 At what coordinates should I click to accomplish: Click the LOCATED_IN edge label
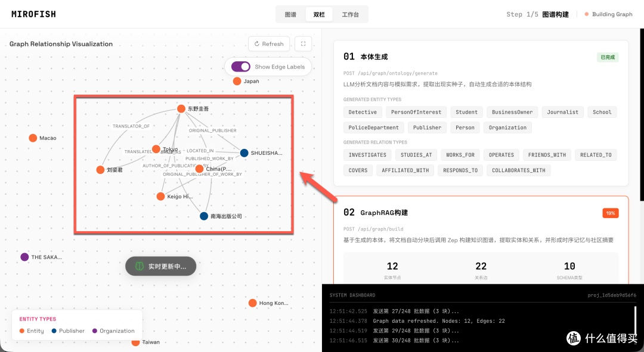(x=200, y=151)
